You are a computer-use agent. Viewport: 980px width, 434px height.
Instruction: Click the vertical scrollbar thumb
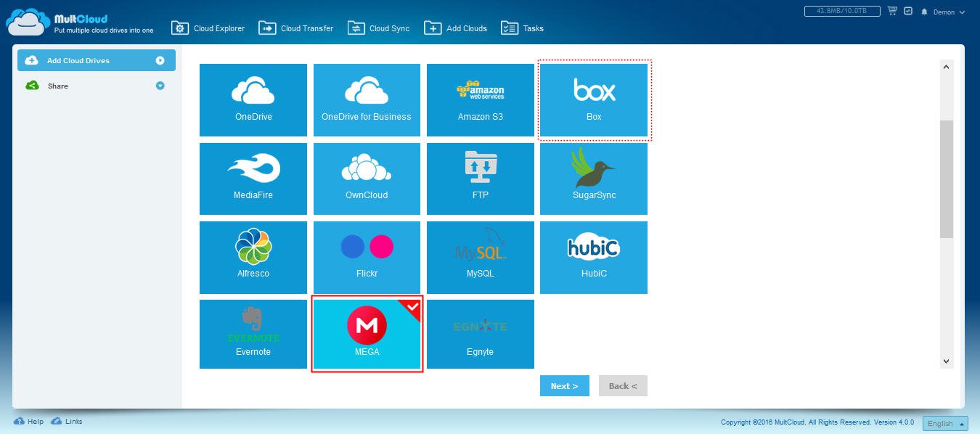click(946, 179)
